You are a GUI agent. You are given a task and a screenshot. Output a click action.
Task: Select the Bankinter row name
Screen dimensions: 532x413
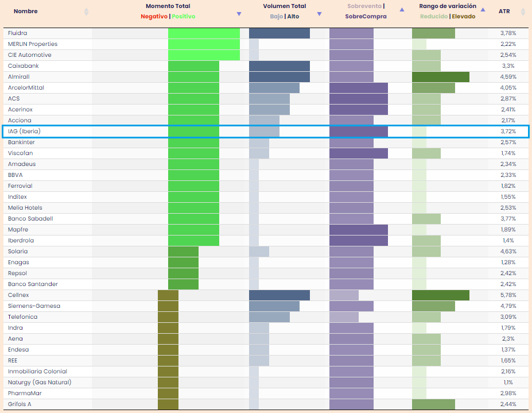tap(21, 142)
